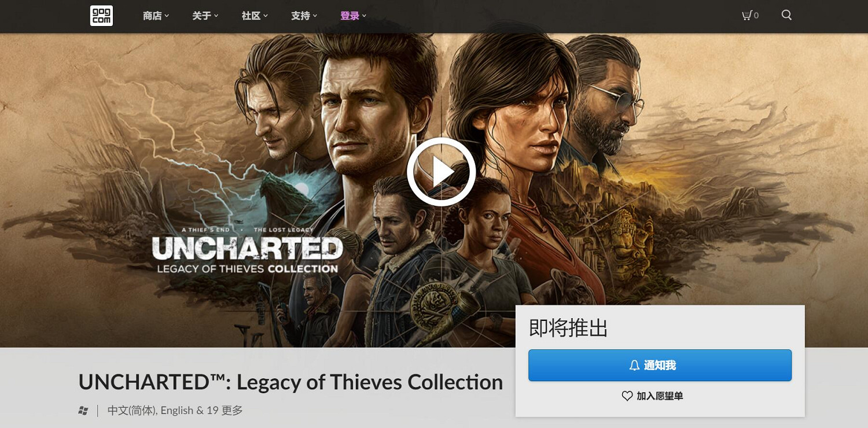This screenshot has width=868, height=428.
Task: Click the search magnifier icon
Action: click(786, 15)
